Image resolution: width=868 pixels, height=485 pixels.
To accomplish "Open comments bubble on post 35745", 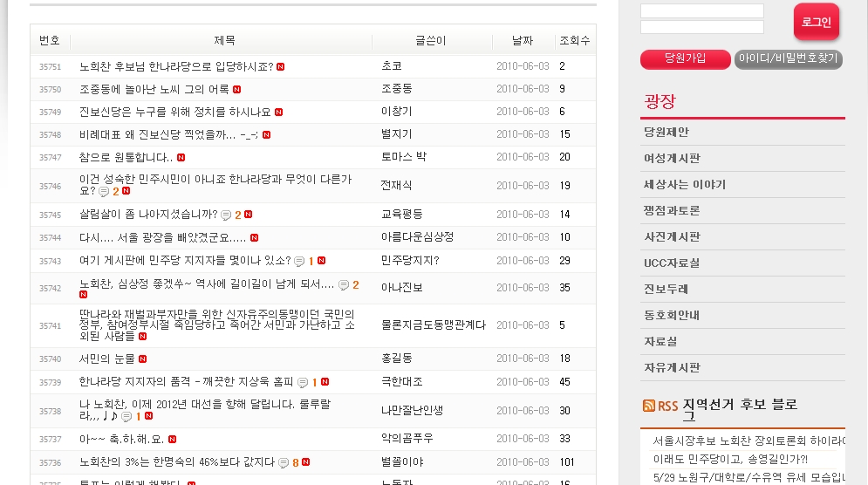I will click(226, 215).
